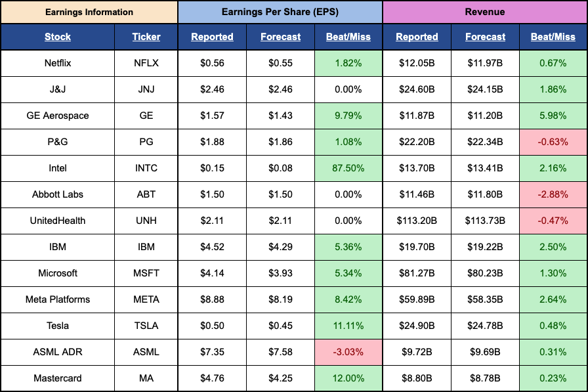The image size is (588, 392).
Task: Select the Earnings Per Share (EPS) header
Action: click(x=280, y=12)
